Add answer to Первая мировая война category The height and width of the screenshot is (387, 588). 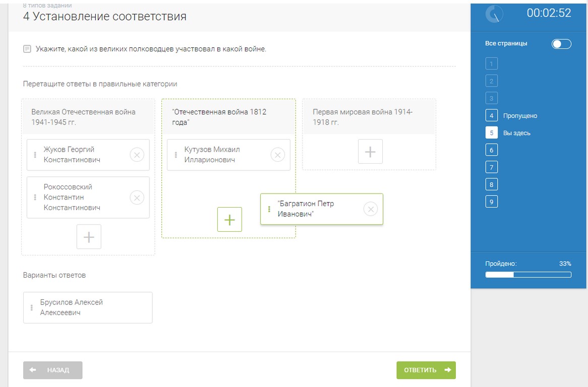pos(370,152)
